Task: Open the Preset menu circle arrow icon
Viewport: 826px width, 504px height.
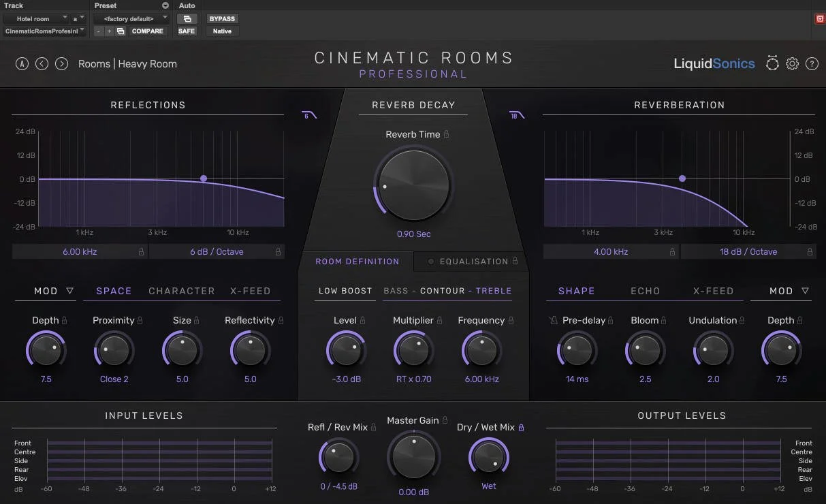Action: click(x=165, y=5)
